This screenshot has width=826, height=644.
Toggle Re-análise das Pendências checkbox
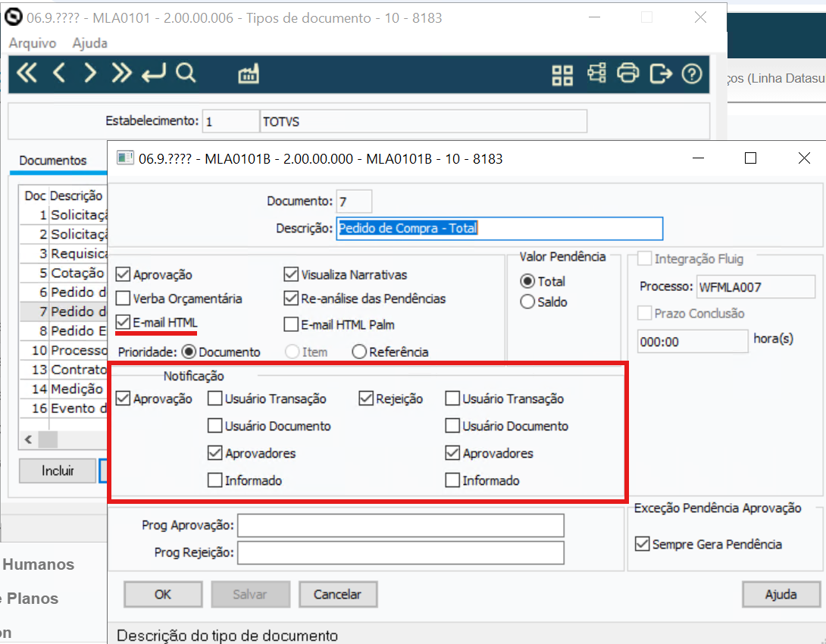[x=291, y=299]
